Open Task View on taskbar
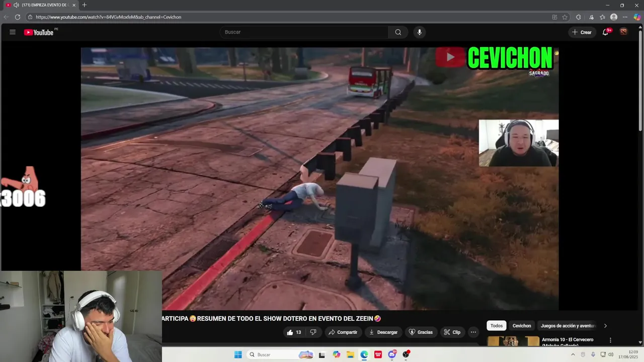644x362 pixels. 322,354
